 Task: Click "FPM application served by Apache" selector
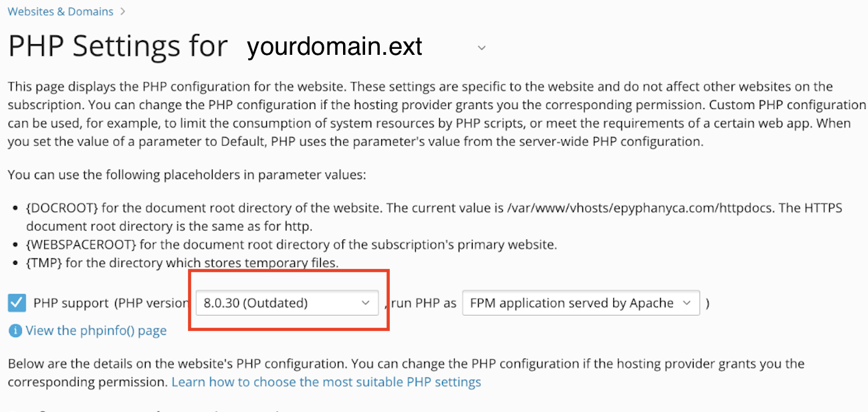(x=580, y=302)
